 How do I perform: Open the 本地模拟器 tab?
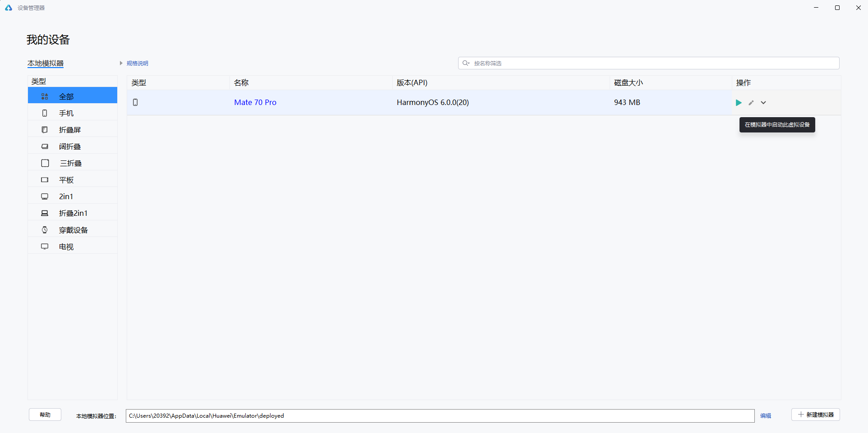(46, 63)
